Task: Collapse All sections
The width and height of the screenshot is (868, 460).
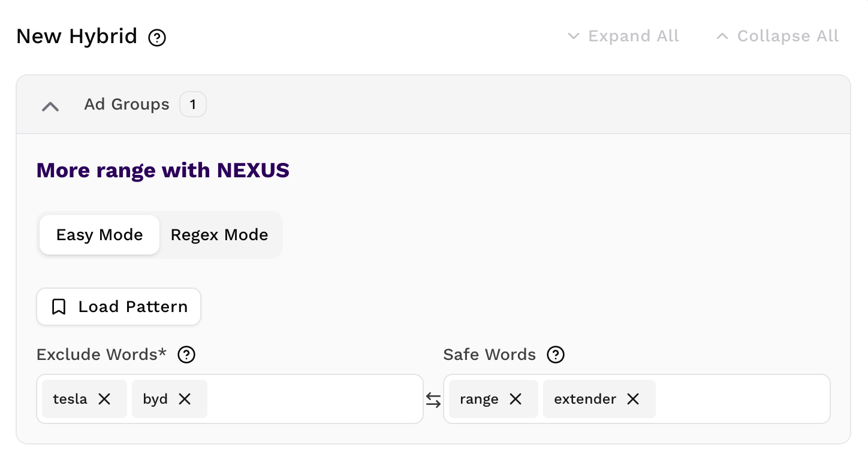Action: tap(777, 37)
